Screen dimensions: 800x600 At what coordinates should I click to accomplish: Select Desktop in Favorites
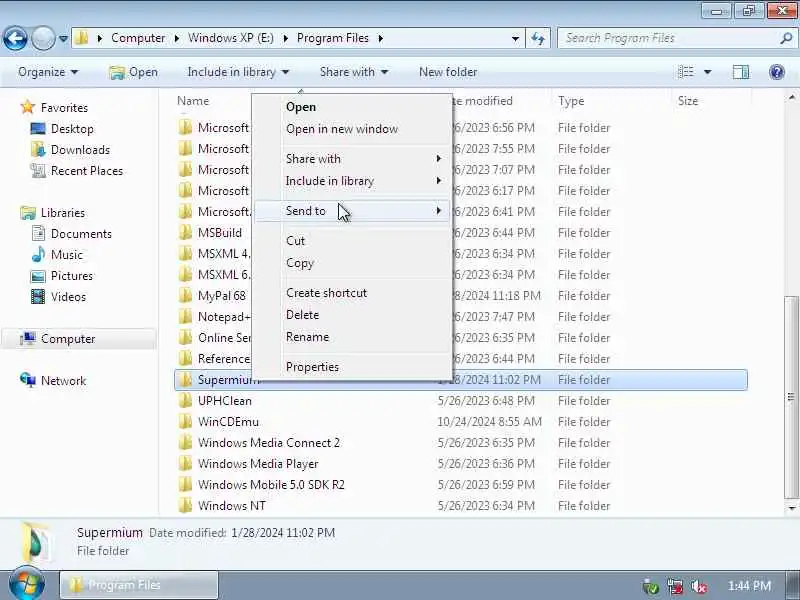[x=62, y=129]
